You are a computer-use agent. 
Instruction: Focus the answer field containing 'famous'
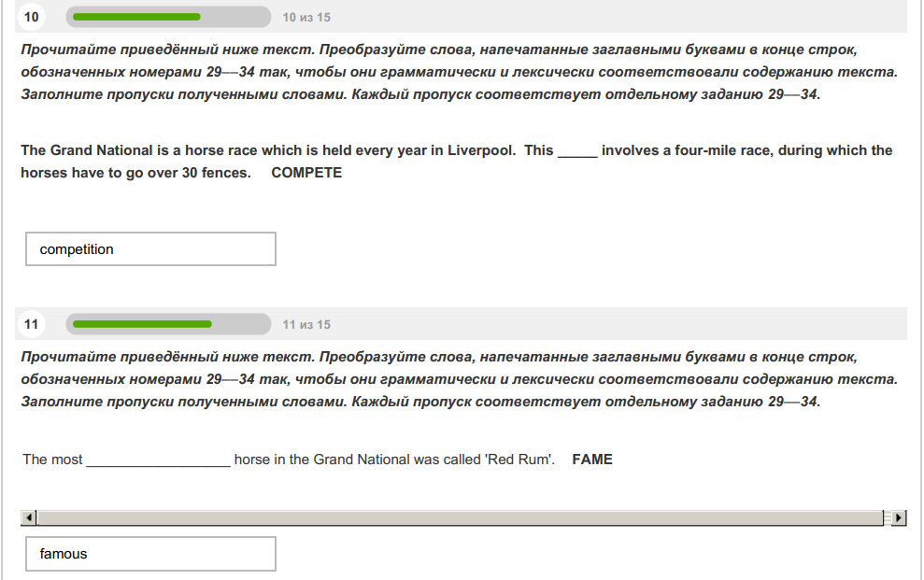[150, 554]
